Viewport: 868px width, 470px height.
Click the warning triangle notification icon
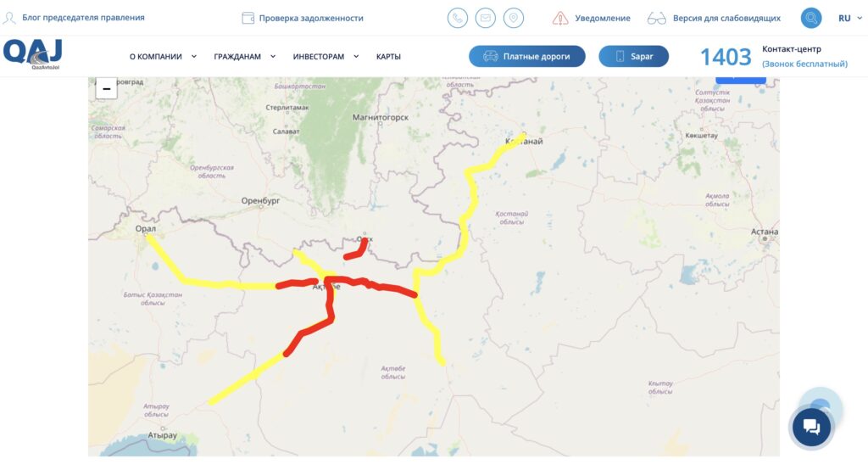(560, 19)
